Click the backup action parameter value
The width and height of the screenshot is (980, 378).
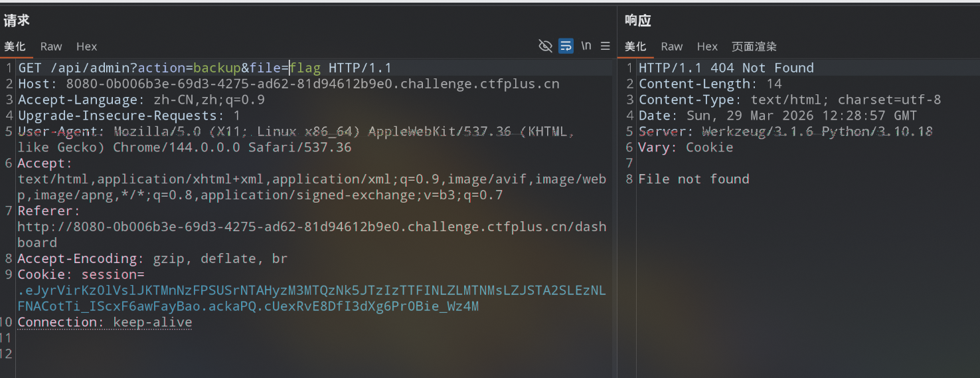pyautogui.click(x=217, y=68)
